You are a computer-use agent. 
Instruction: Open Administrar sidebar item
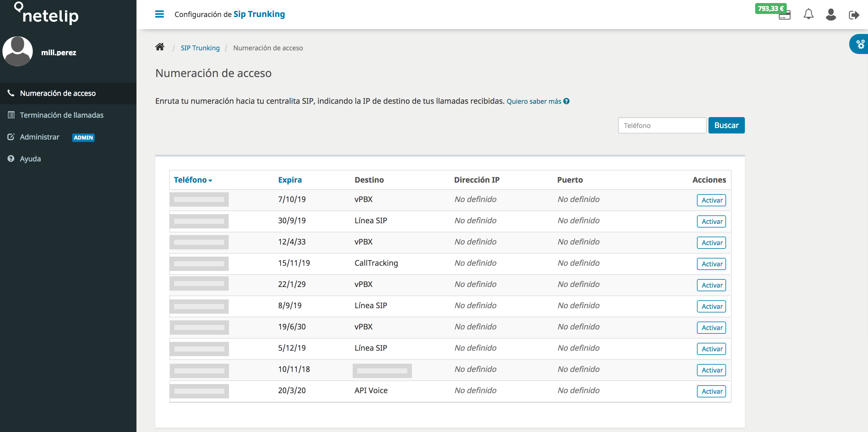68,137
